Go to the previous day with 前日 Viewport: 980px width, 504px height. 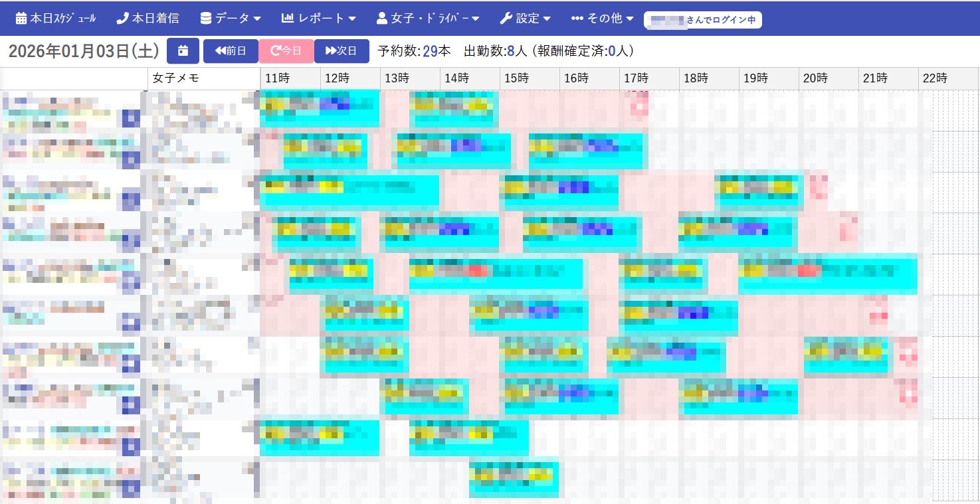pyautogui.click(x=231, y=51)
